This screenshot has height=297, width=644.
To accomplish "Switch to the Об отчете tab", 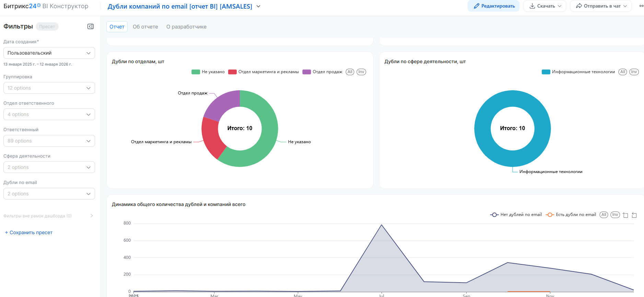I will (x=145, y=27).
